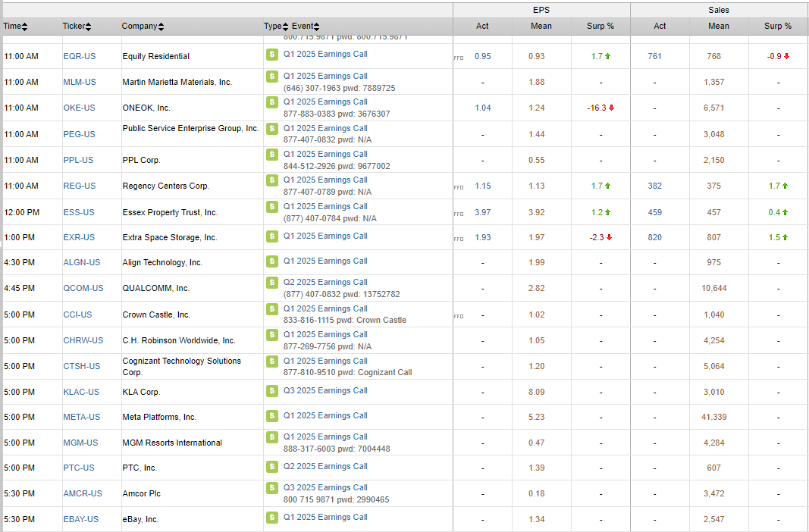809x532 pixels.
Task: Select the 4:45 PM time cell
Action: pyautogui.click(x=20, y=288)
